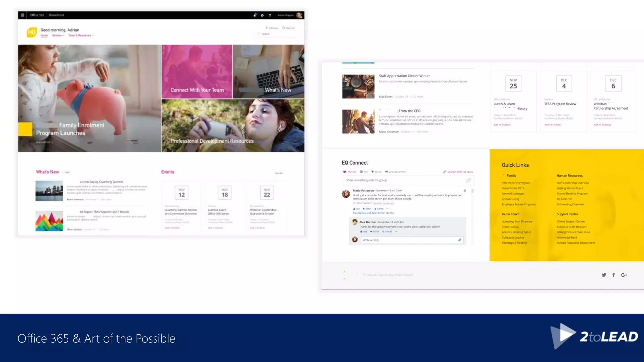Open the What's New hero tile
Viewport: 644px width, 362px height.
click(x=269, y=72)
